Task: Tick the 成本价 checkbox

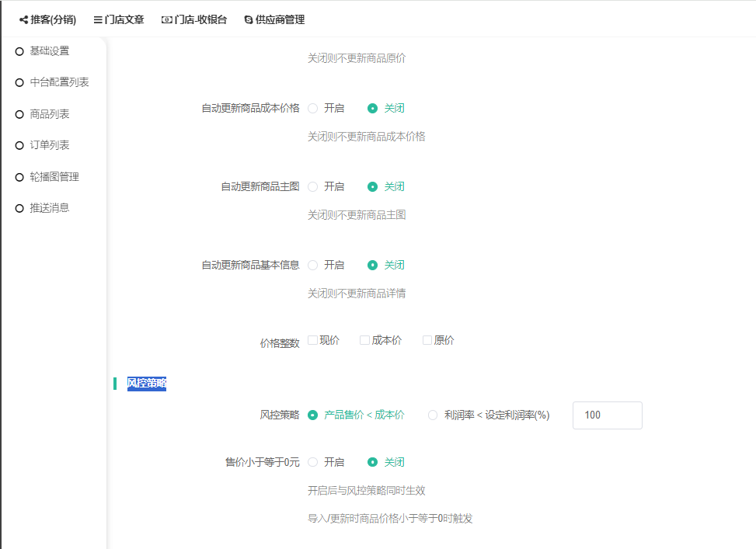Action: (x=364, y=340)
